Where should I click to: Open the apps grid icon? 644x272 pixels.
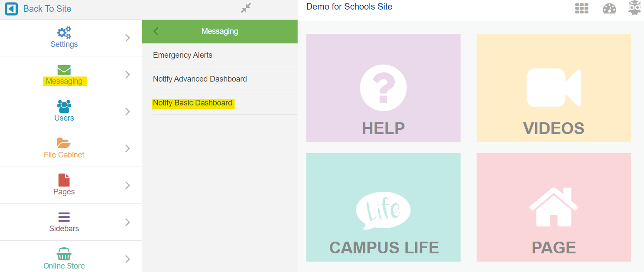(582, 8)
